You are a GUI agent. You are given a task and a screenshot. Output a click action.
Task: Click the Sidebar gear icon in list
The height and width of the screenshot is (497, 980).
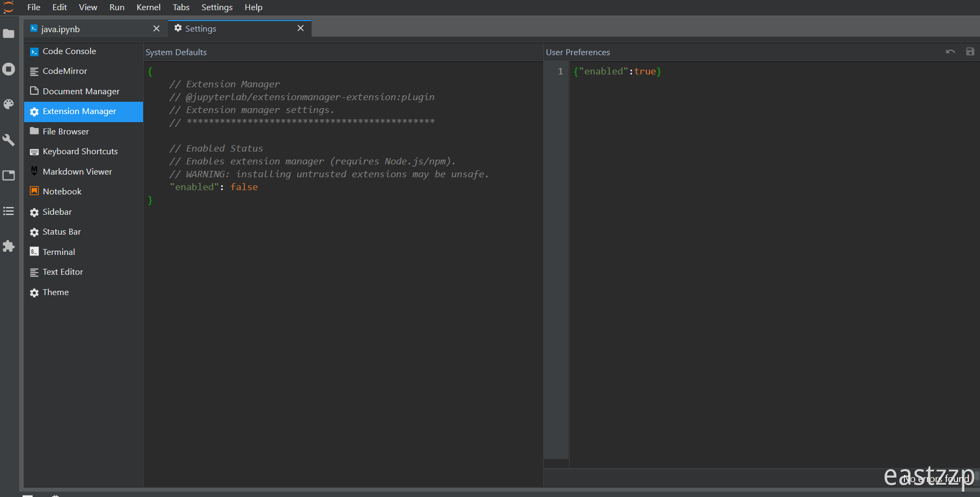pos(34,213)
